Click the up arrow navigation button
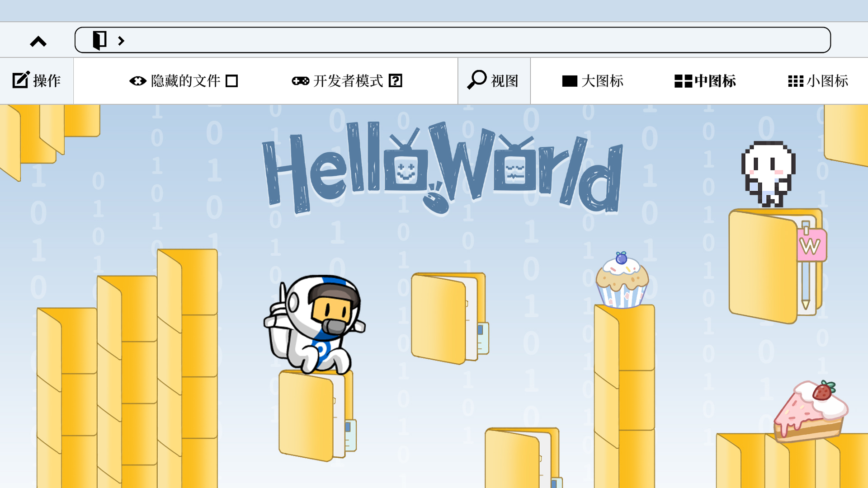Viewport: 868px width, 488px height. coord(38,42)
